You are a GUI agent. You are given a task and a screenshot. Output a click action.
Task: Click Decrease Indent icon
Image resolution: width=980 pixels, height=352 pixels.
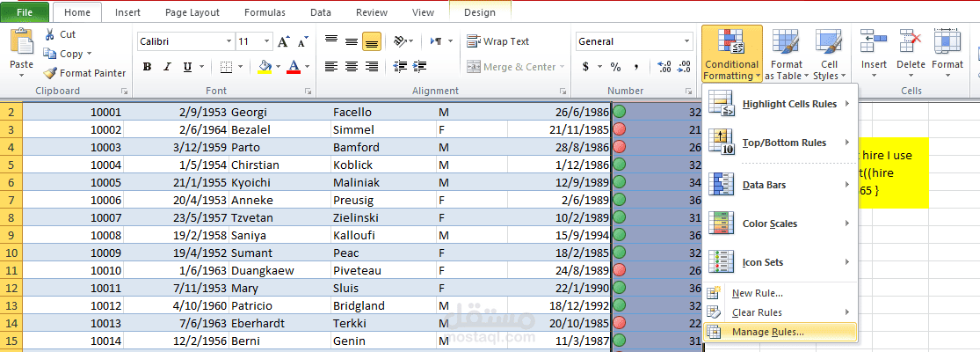(x=400, y=66)
